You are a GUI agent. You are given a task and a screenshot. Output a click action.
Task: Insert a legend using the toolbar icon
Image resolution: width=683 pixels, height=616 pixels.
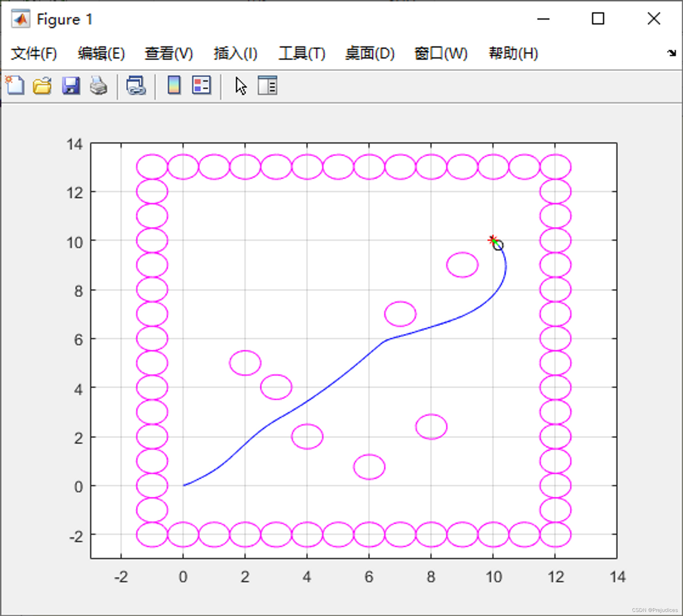(x=201, y=85)
